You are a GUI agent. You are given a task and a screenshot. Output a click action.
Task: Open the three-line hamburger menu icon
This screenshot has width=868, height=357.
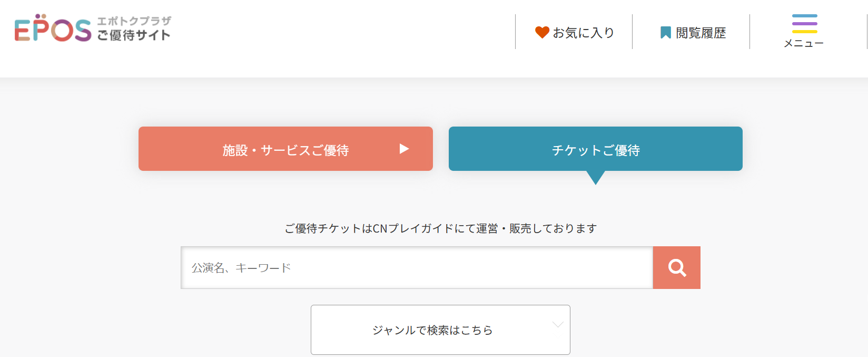click(x=804, y=24)
